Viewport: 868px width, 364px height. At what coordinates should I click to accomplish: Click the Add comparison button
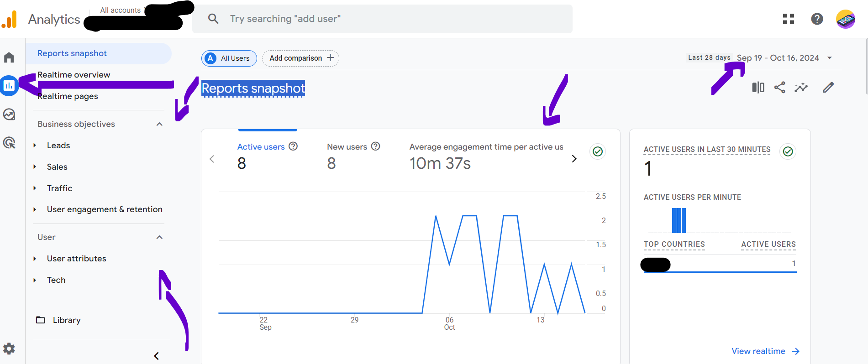pyautogui.click(x=300, y=58)
